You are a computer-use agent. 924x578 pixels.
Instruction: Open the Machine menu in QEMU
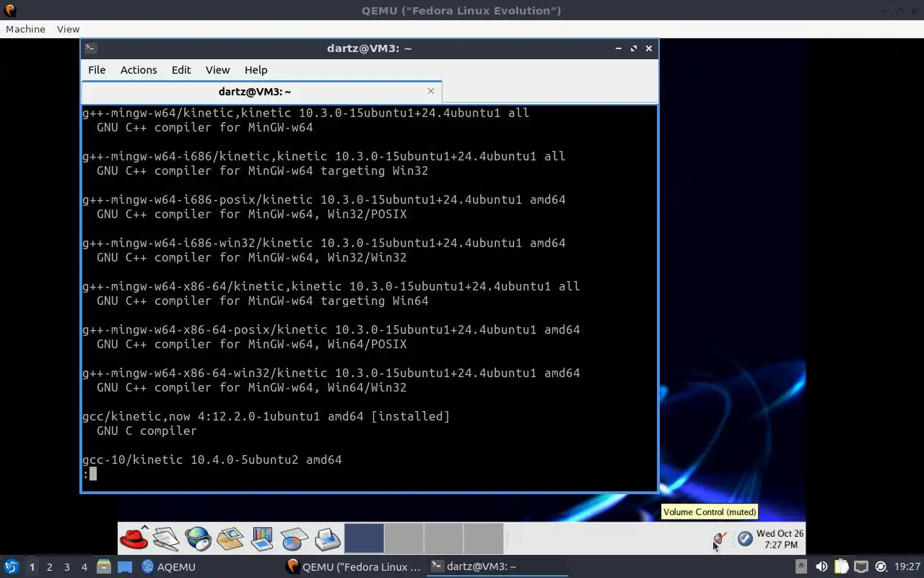click(25, 29)
